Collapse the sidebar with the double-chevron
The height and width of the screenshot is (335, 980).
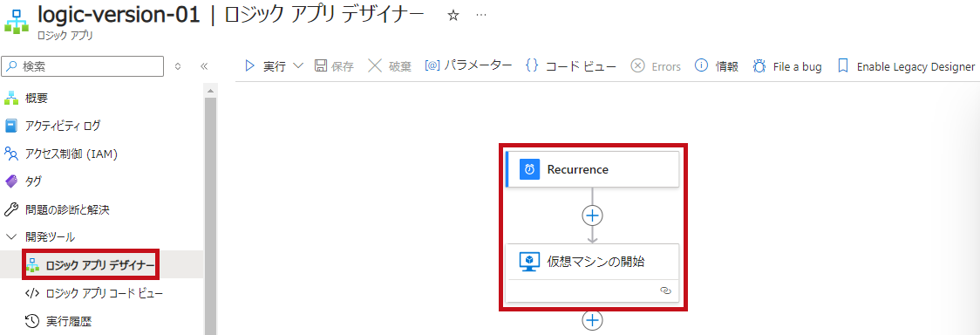[x=204, y=66]
